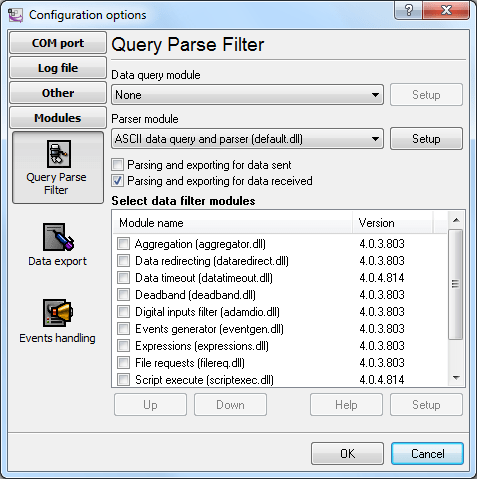477x479 pixels.
Task: Check the Events generator (eventgen.dll) module
Action: (123, 329)
